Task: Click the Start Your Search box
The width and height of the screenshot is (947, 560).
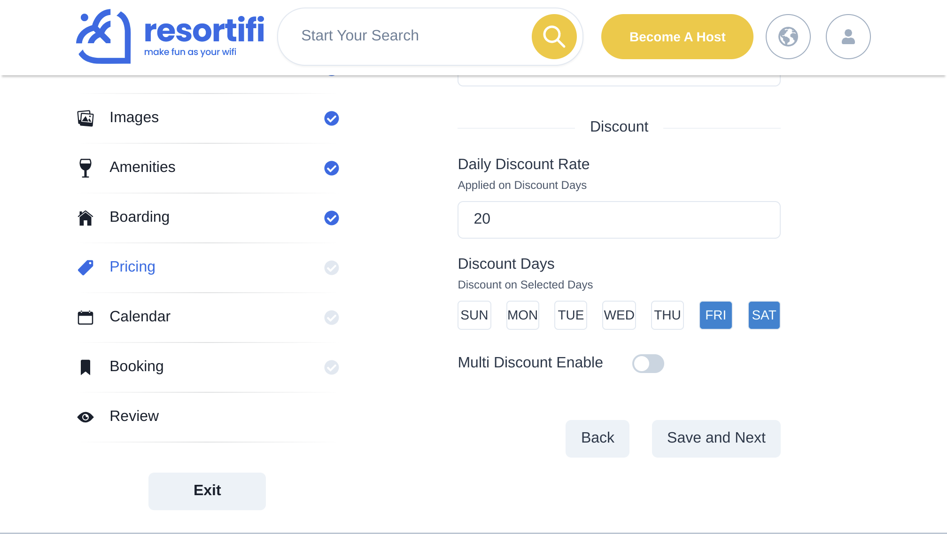Action: coord(404,36)
